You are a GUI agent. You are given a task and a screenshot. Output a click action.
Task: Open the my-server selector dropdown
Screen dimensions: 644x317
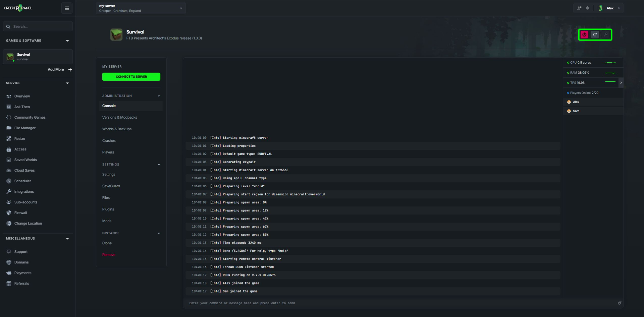[141, 8]
